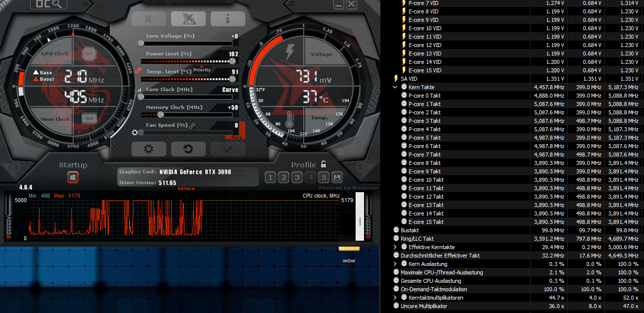
Task: Collapse the Kern Takte group
Action: [395, 87]
